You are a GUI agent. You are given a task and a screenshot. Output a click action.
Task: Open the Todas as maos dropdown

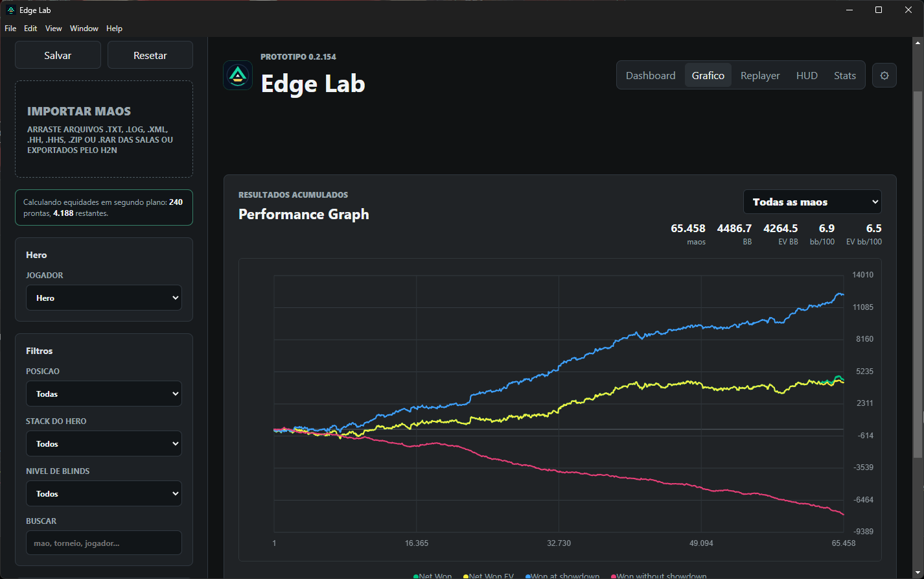pos(813,202)
